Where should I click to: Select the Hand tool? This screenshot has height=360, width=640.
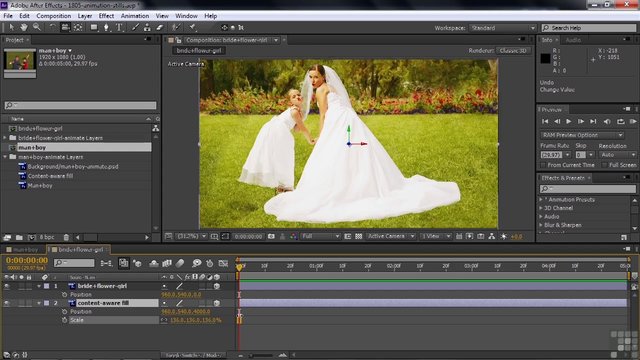[x=24, y=27]
